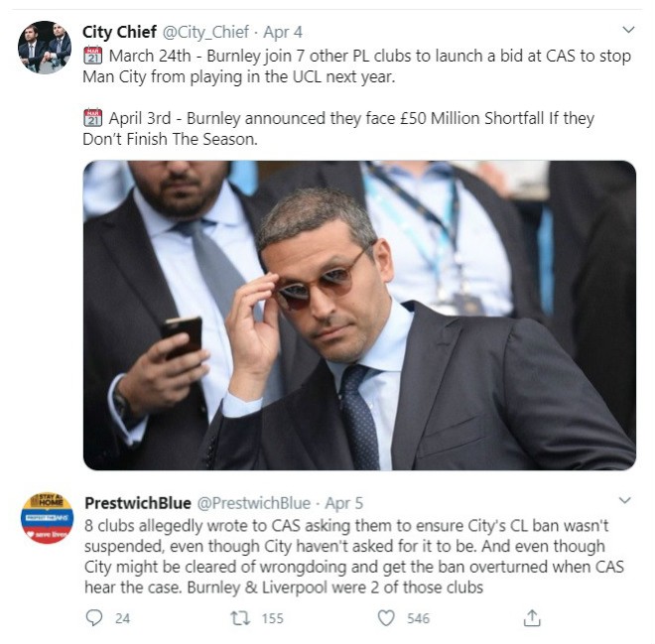
Task: Click the calendar emoji beside March 24th
Action: pyautogui.click(x=93, y=56)
